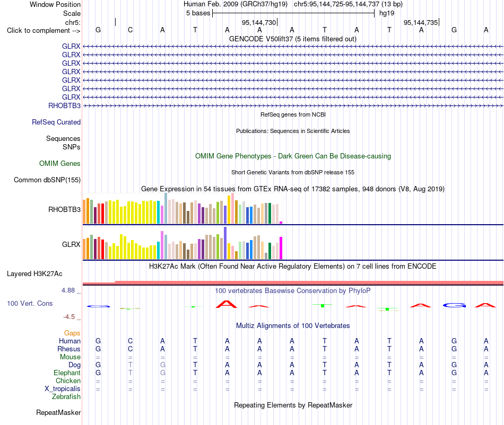Screen dimensions: 504x425
Task: Open the H3K27Ac Mark ENCODE track title
Action: [x=293, y=266]
